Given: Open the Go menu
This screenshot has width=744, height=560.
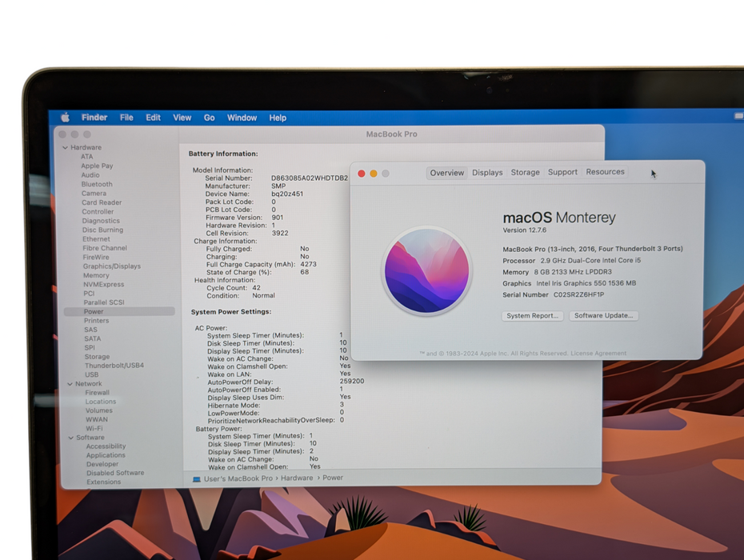Looking at the screenshot, I should point(210,118).
